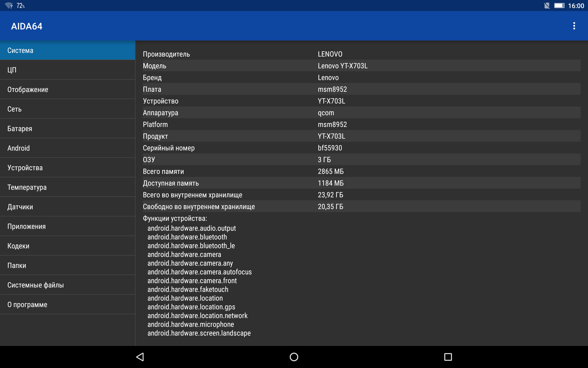
Task: Tap the battery icon in status bar
Action: (x=559, y=5)
